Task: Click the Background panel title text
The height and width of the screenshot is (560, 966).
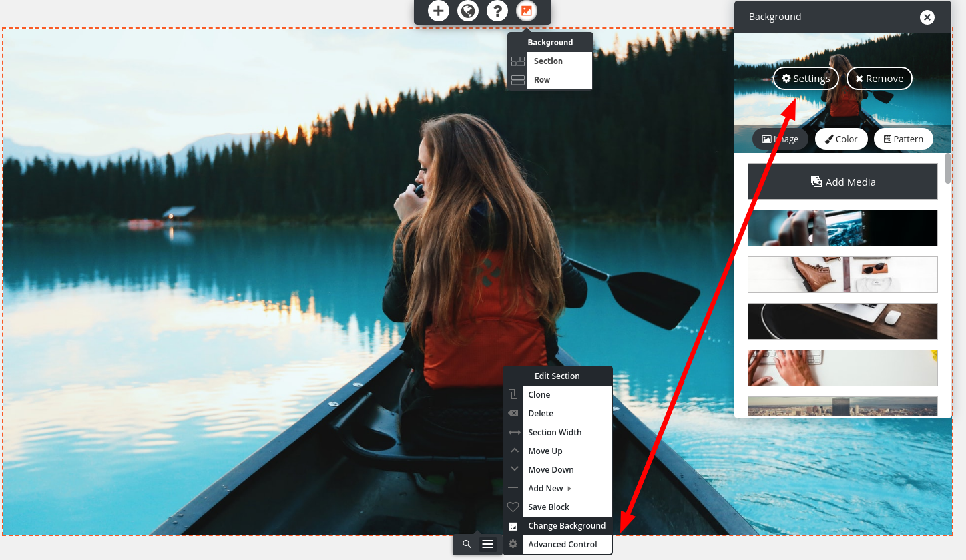Action: coord(775,17)
